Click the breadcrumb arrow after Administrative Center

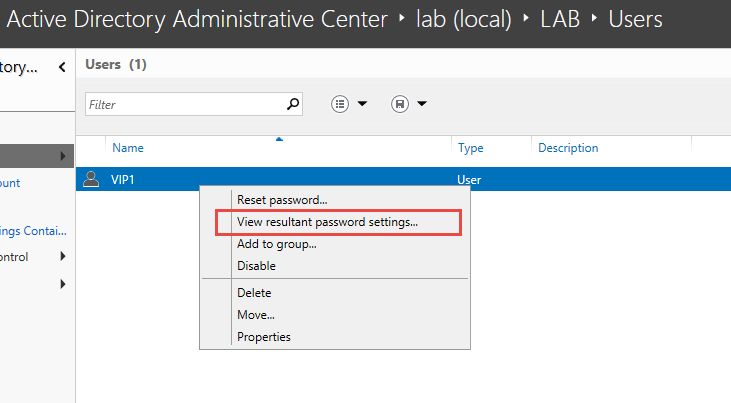(x=402, y=19)
